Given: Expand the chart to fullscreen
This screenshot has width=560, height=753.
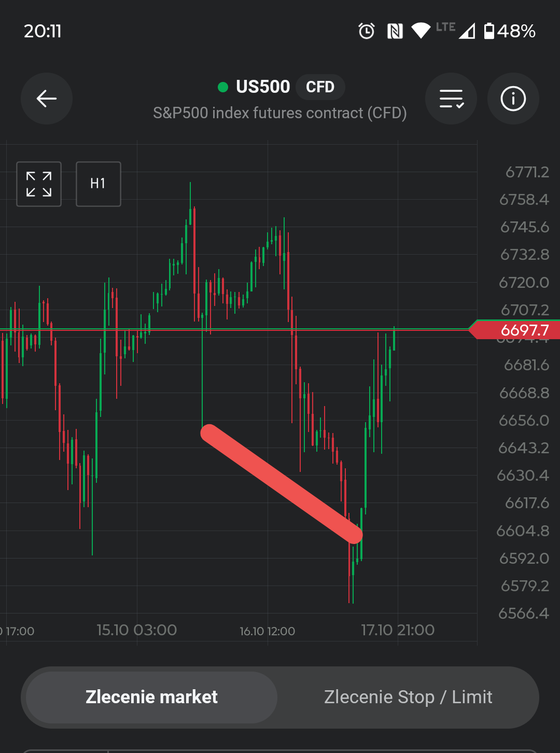Looking at the screenshot, I should (x=39, y=184).
